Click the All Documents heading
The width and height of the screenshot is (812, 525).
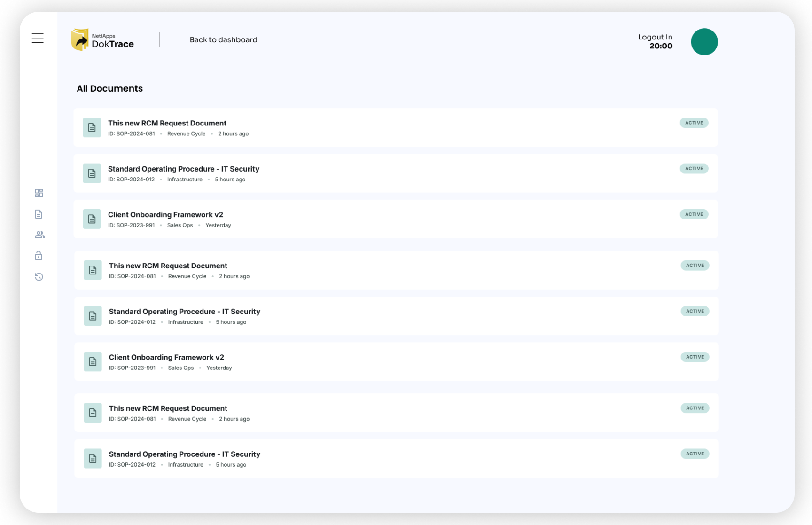(109, 89)
